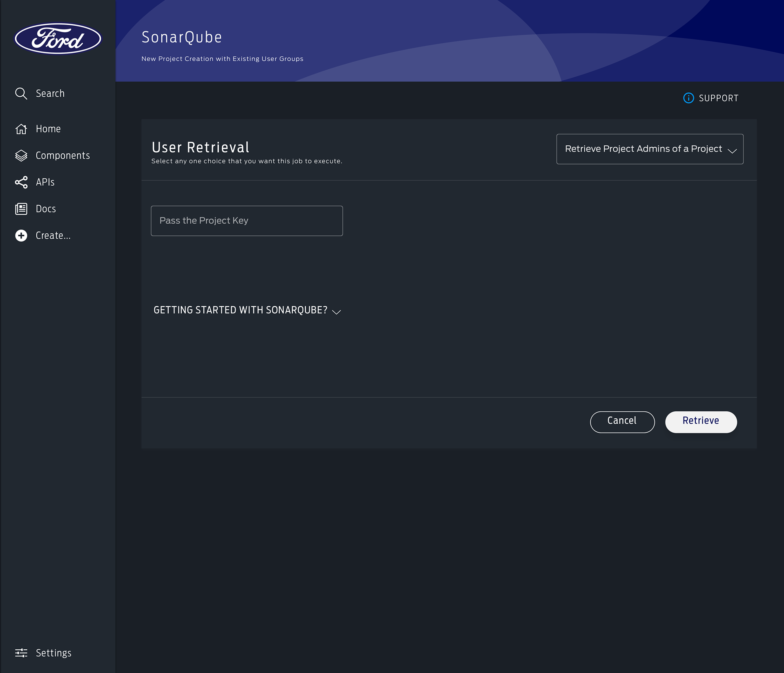Open the Retrieve Project Admins of a Project dropdown
Image resolution: width=784 pixels, height=673 pixels.
[x=650, y=149]
